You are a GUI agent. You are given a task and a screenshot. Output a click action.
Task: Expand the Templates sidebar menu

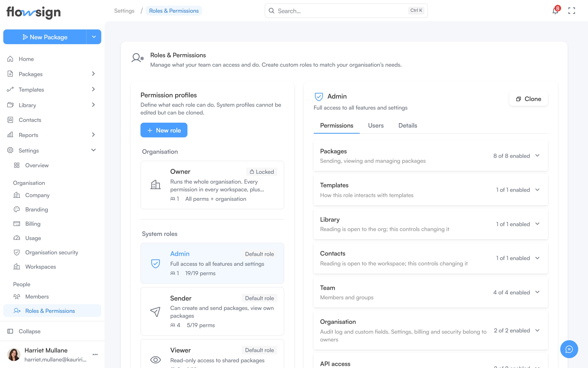point(94,89)
